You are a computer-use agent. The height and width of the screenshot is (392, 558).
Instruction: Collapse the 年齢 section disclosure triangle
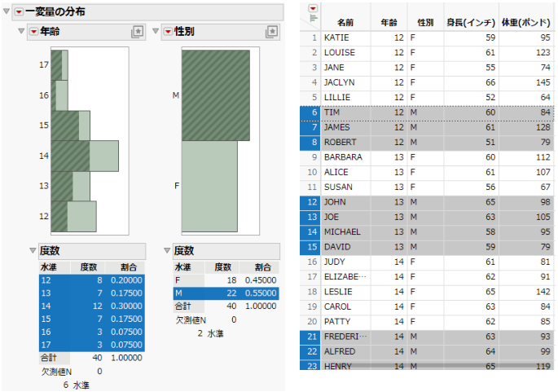pyautogui.click(x=21, y=31)
